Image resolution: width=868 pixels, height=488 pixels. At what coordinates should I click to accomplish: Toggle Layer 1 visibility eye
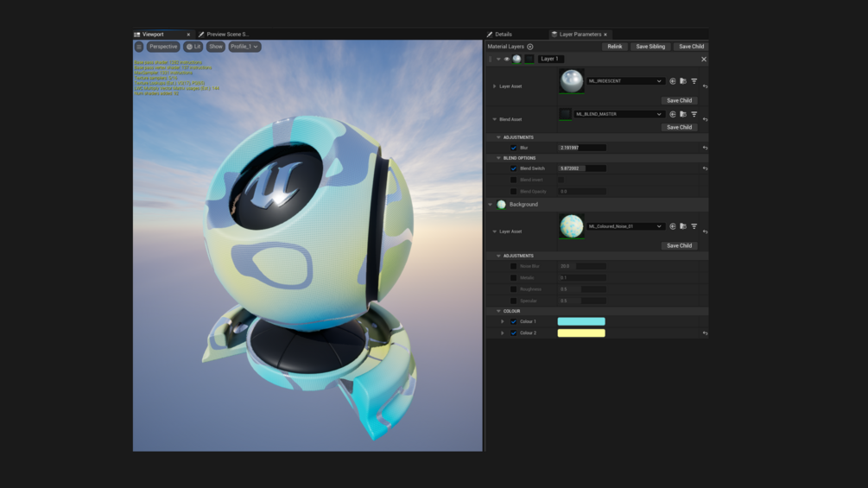click(x=506, y=60)
